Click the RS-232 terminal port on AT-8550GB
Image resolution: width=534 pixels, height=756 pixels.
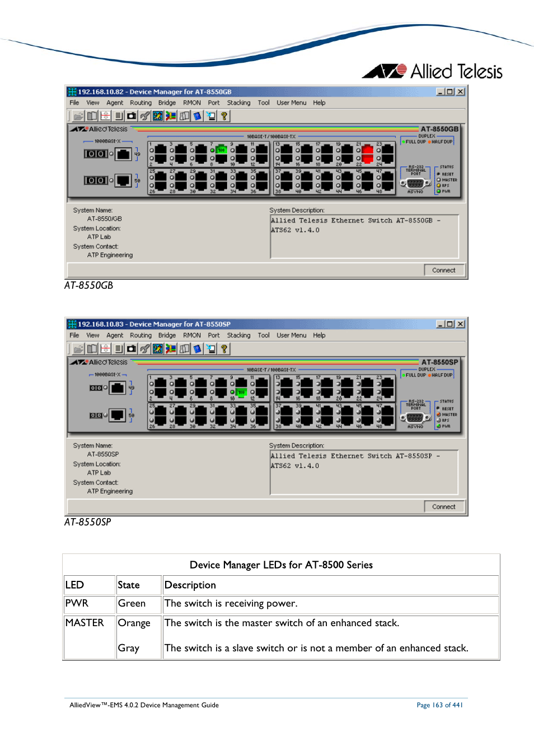pos(415,183)
